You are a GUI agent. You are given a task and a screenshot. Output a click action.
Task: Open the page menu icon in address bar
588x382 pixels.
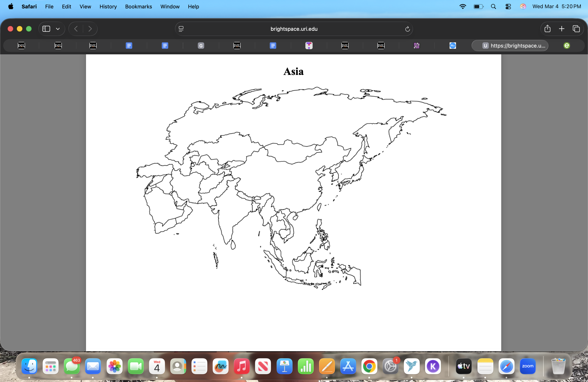pos(181,29)
